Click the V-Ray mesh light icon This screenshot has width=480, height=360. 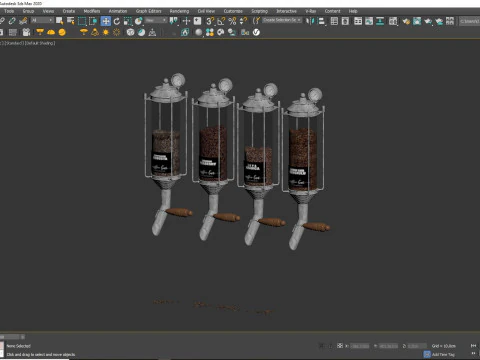(84, 32)
